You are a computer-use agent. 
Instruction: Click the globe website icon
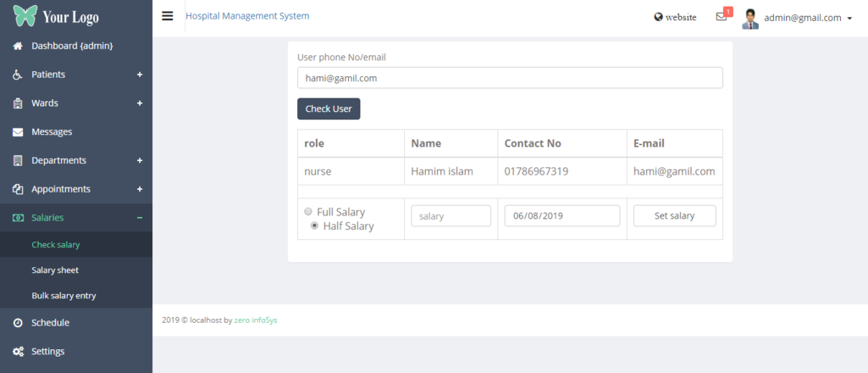659,17
